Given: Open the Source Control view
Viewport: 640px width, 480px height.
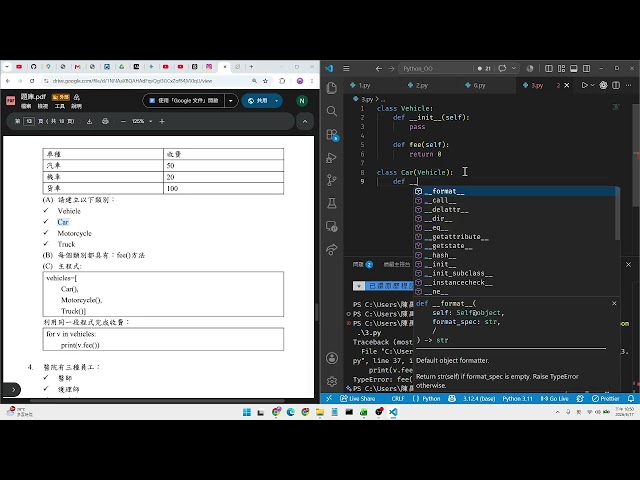Looking at the screenshot, I should tap(332, 180).
